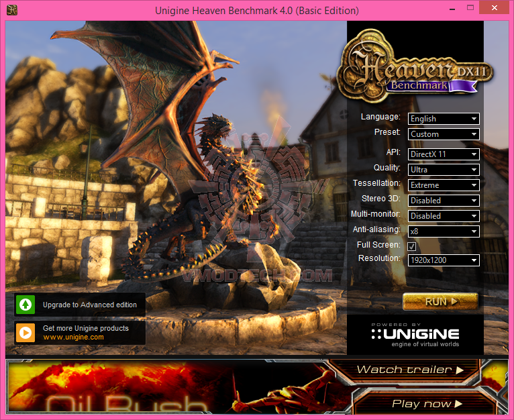Minimize the Heaven Benchmark window
514x420 pixels.
(452, 9)
